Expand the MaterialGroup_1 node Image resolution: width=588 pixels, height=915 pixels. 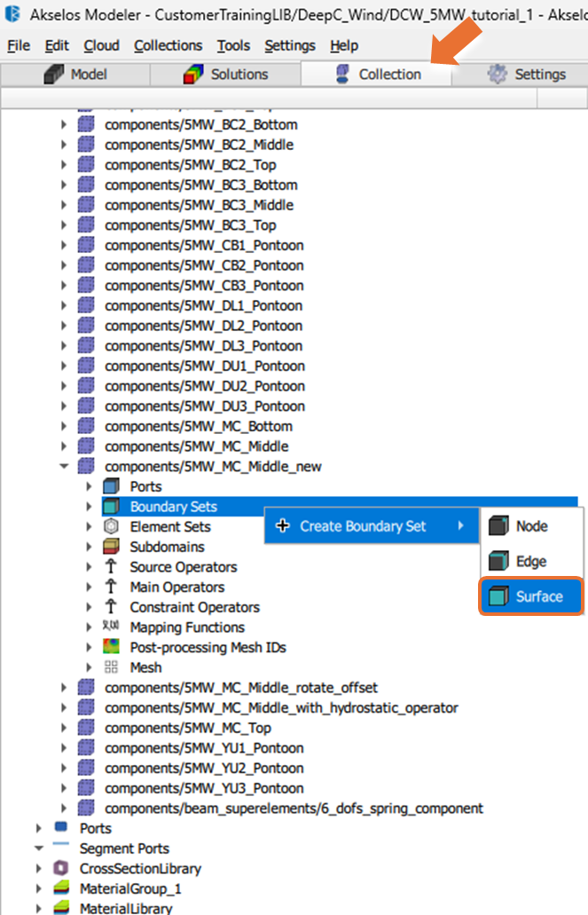point(38,888)
